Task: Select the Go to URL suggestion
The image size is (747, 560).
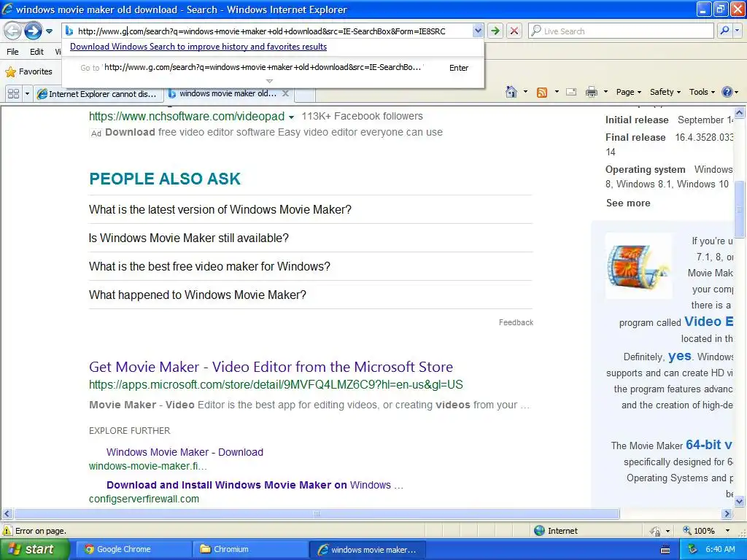Action: [273, 68]
